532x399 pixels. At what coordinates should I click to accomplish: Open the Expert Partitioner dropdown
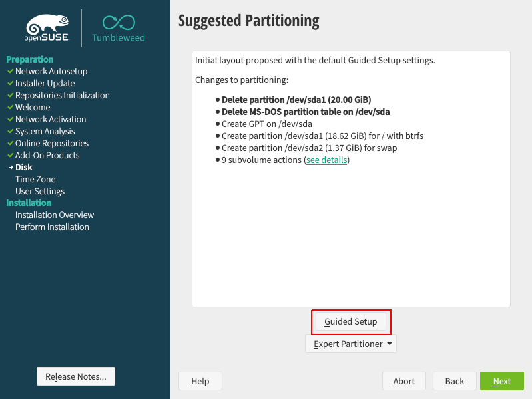[x=351, y=344]
